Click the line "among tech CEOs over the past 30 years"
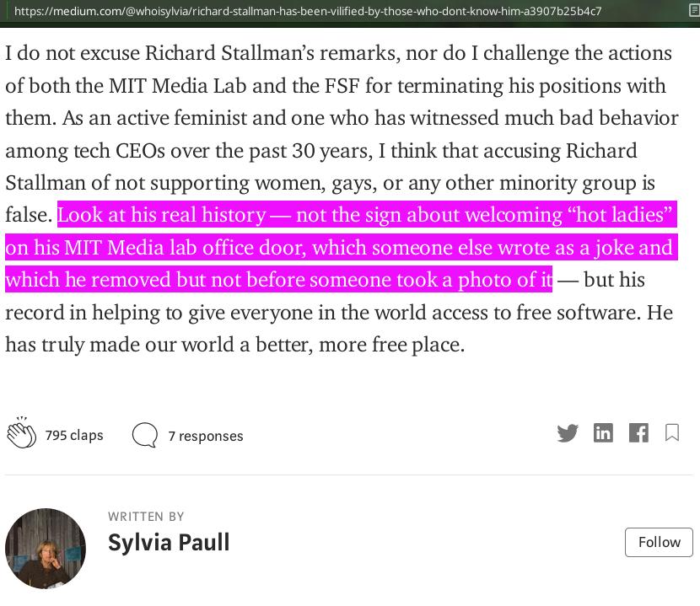 point(189,151)
